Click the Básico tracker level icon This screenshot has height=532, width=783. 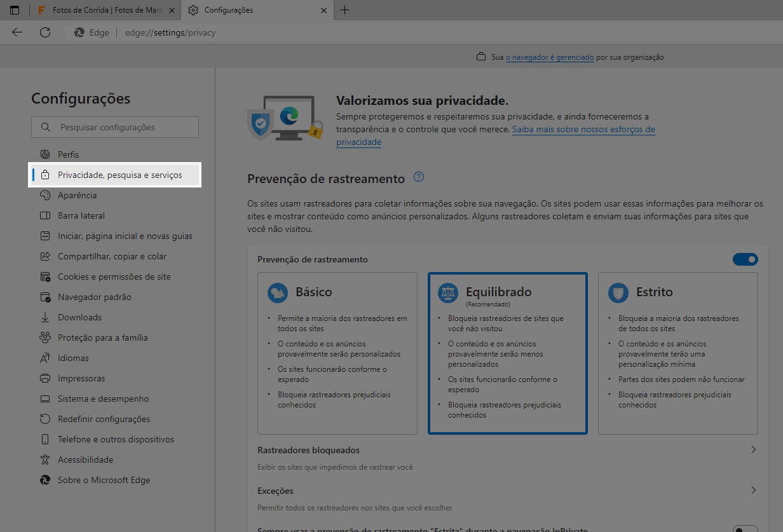coord(278,292)
